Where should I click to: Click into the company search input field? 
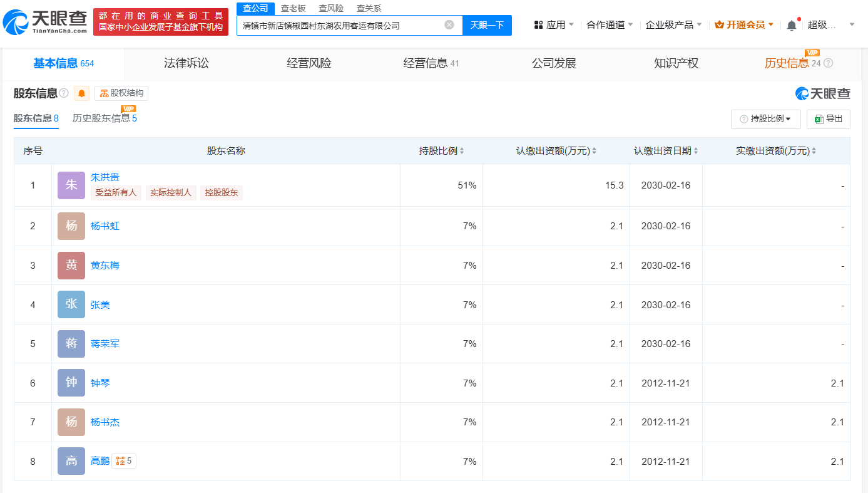[341, 26]
